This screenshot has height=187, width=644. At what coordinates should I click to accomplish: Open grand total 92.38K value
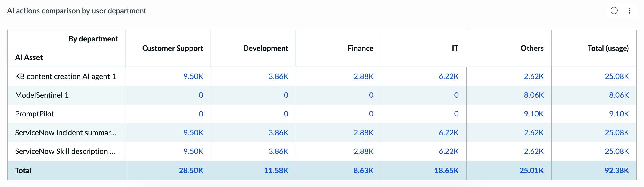coord(617,171)
